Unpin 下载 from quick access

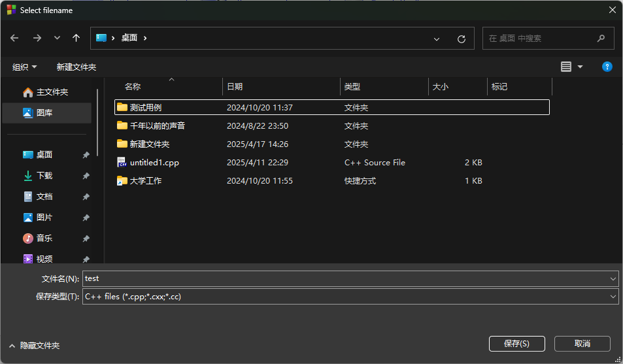[86, 176]
